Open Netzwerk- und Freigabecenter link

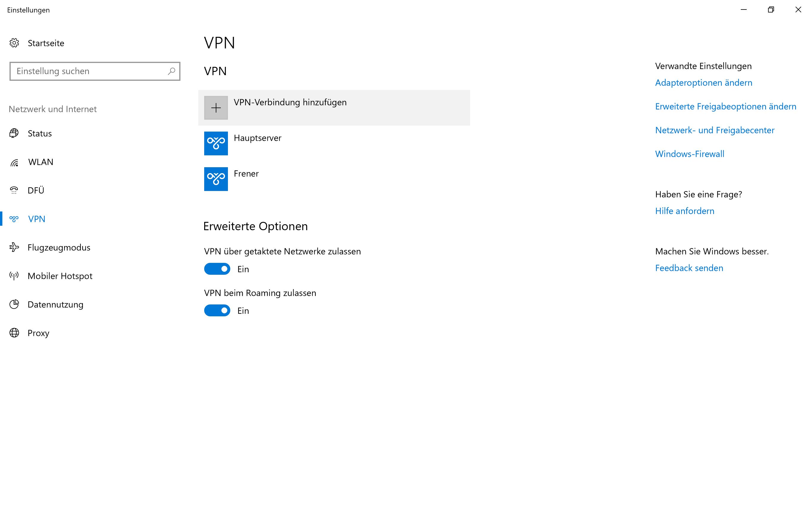[715, 130]
